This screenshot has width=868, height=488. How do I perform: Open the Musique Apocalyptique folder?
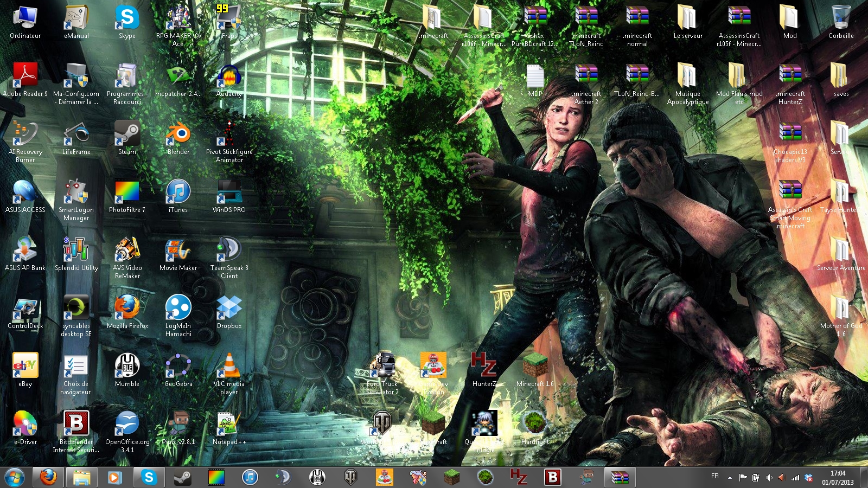[688, 84]
